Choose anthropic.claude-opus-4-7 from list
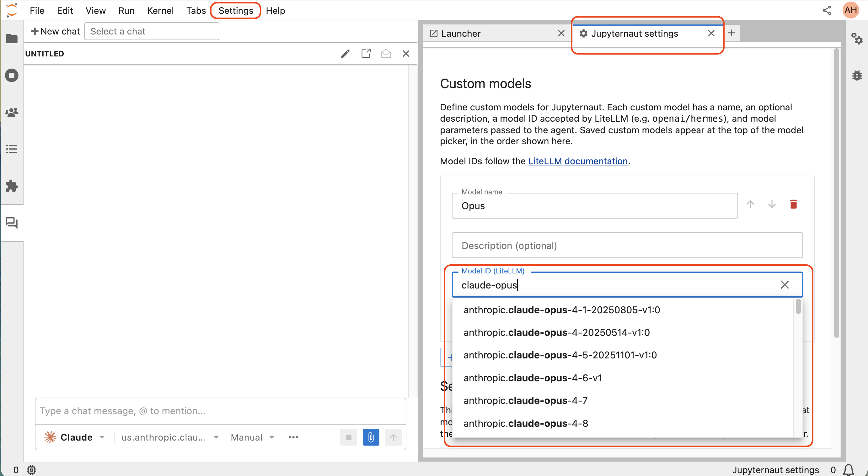868x476 pixels. 623,401
